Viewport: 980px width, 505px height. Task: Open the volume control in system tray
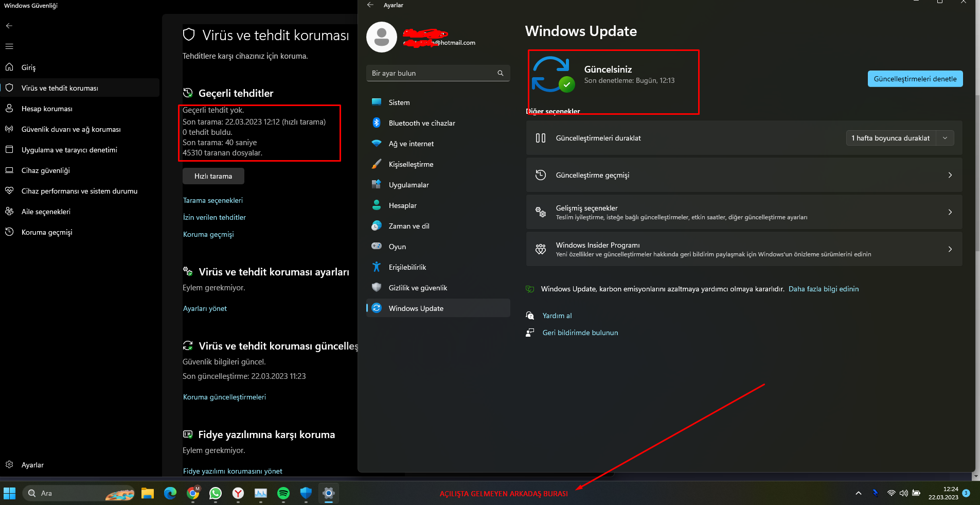pos(904,493)
